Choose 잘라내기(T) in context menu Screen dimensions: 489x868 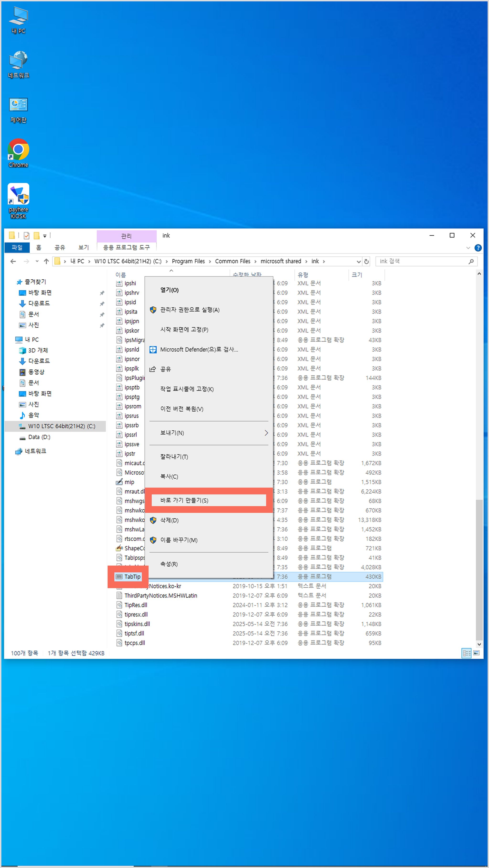tap(209, 456)
